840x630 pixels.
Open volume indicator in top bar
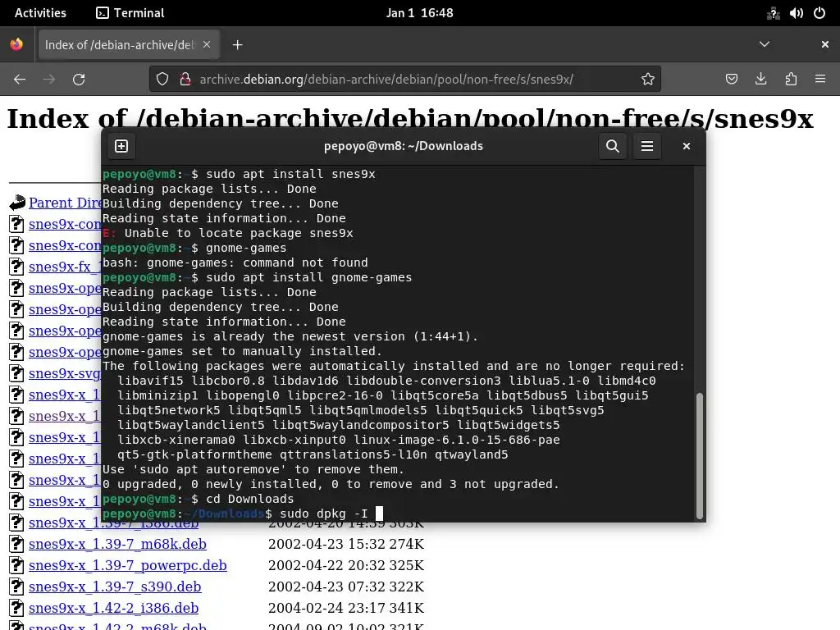click(x=796, y=13)
